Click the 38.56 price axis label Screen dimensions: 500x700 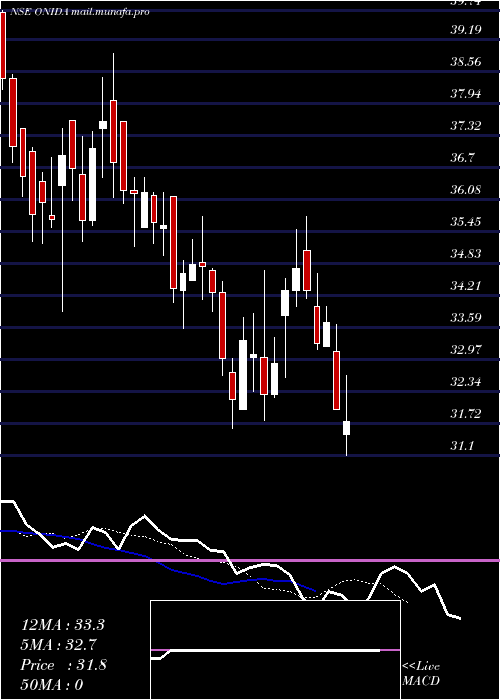pos(465,62)
